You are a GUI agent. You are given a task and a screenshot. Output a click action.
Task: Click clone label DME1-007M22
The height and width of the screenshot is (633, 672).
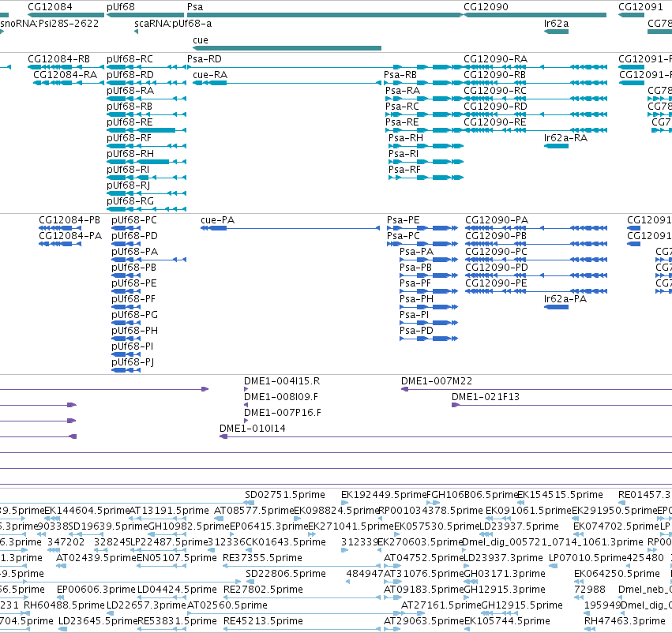tap(437, 380)
